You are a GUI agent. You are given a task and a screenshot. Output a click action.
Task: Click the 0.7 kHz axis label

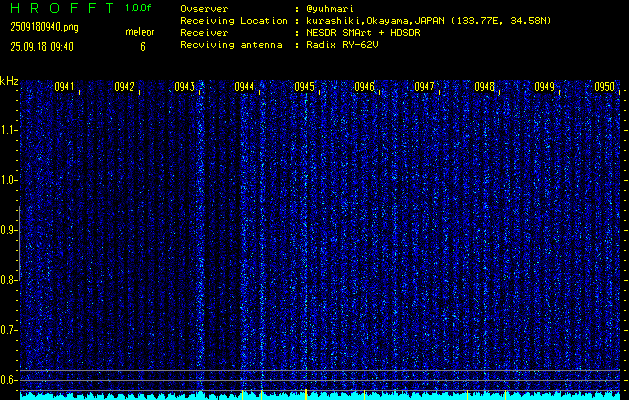(x=8, y=330)
